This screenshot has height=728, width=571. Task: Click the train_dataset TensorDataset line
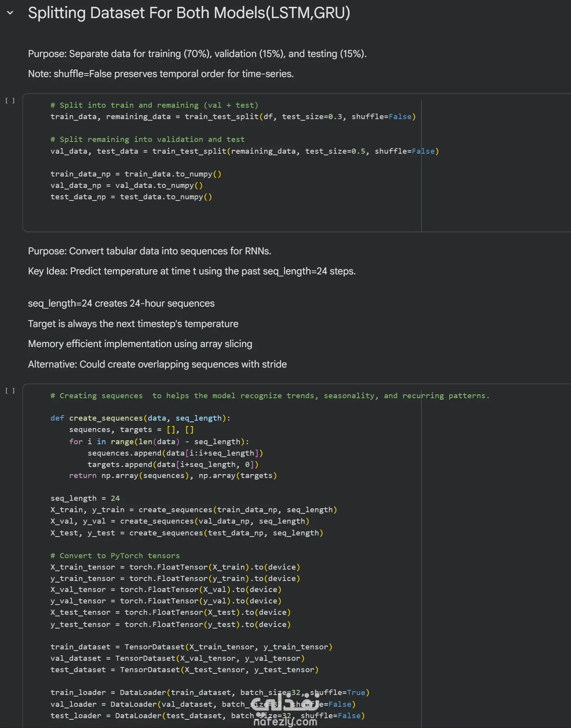point(191,647)
